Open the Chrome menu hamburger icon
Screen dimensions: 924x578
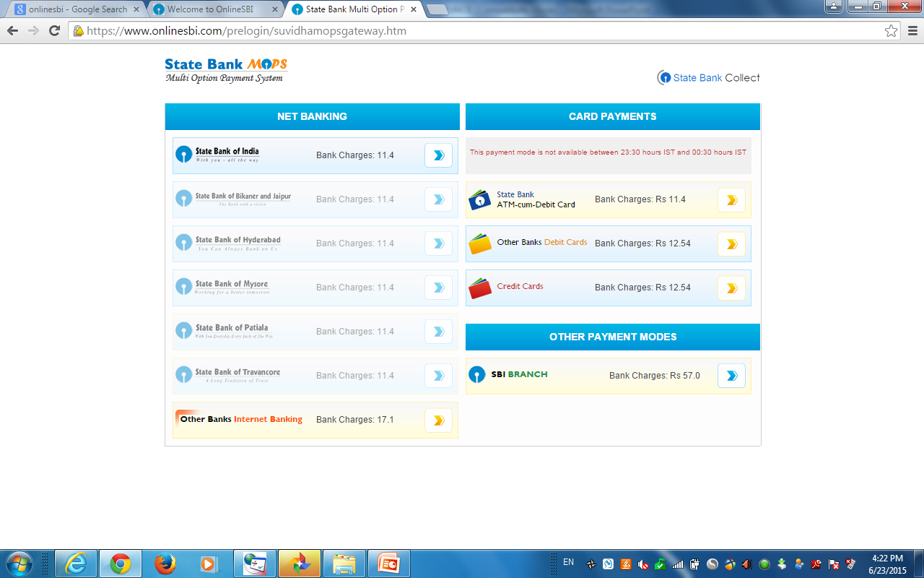tap(912, 31)
